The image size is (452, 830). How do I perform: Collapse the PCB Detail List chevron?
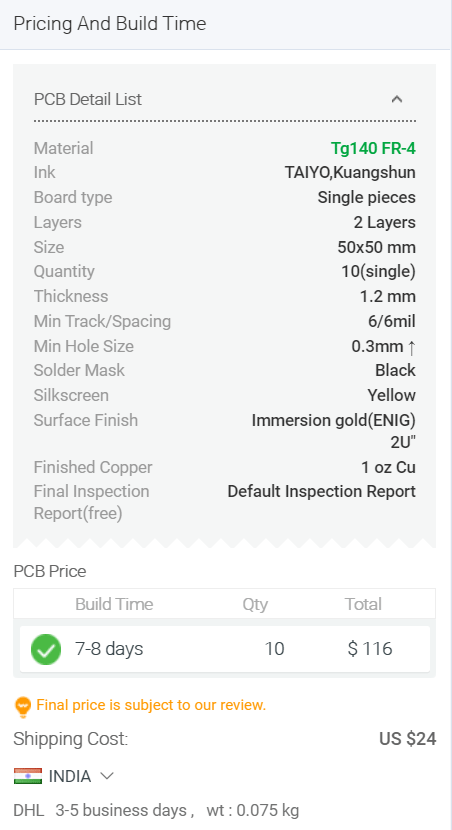tap(397, 99)
